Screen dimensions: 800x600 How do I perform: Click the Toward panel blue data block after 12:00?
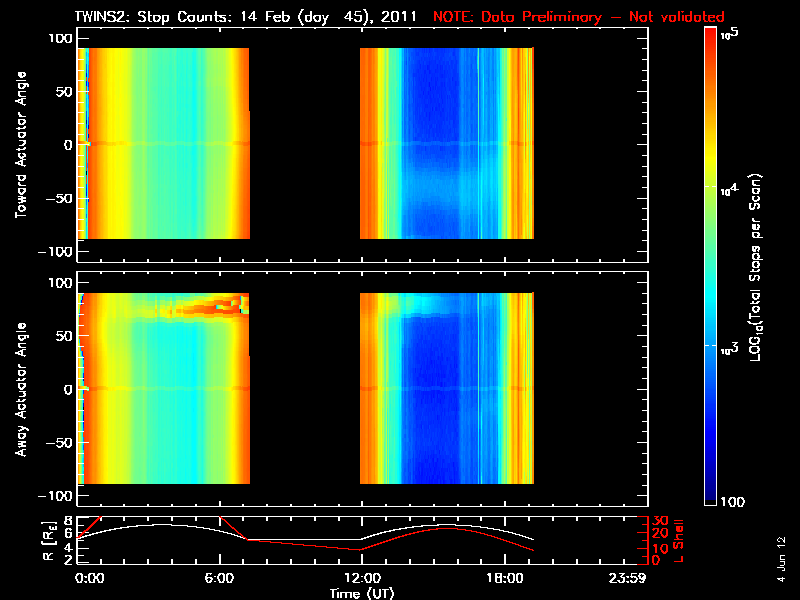coord(447,143)
